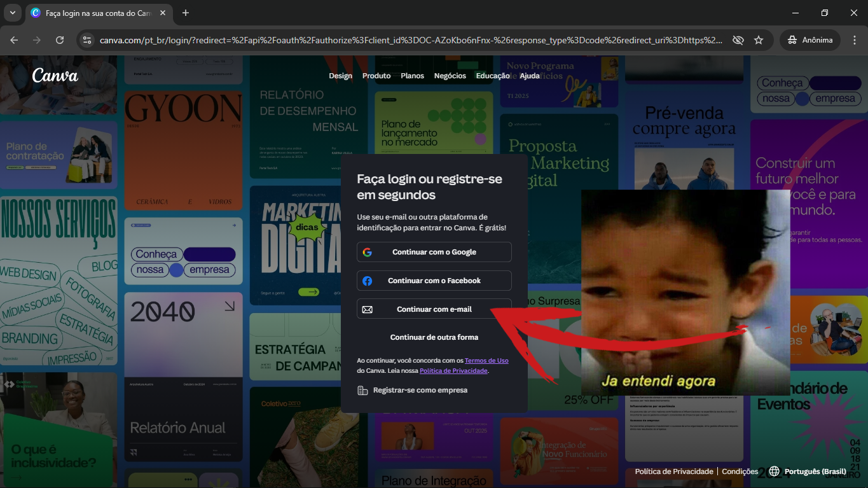Open the third-party cookies blocked eye icon
Viewport: 868px width, 488px height.
pyautogui.click(x=738, y=40)
